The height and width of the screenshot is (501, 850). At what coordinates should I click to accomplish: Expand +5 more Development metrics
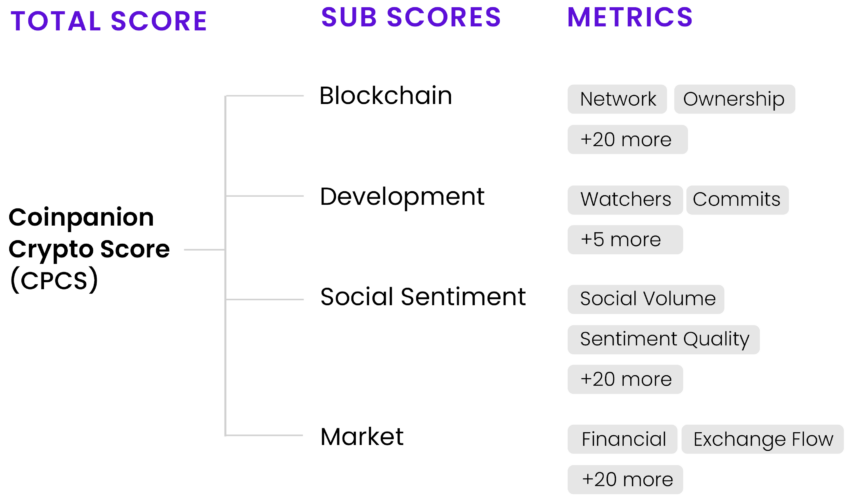pyautogui.click(x=625, y=240)
